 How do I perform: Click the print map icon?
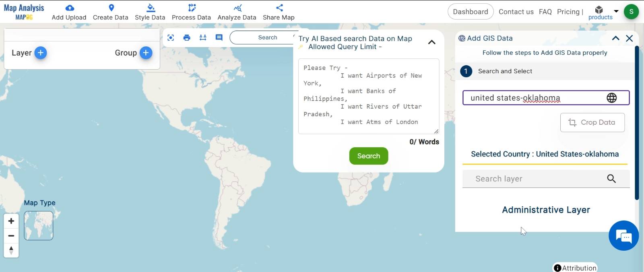187,37
